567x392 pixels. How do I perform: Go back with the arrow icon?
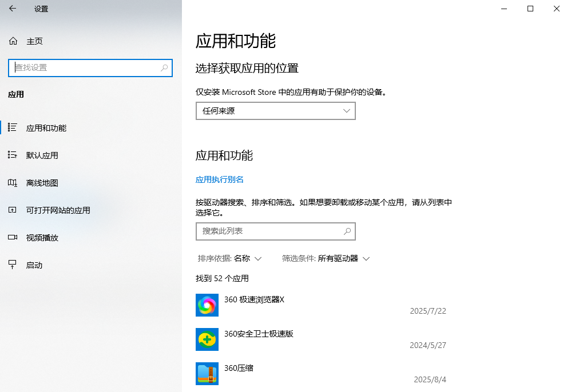[x=13, y=9]
